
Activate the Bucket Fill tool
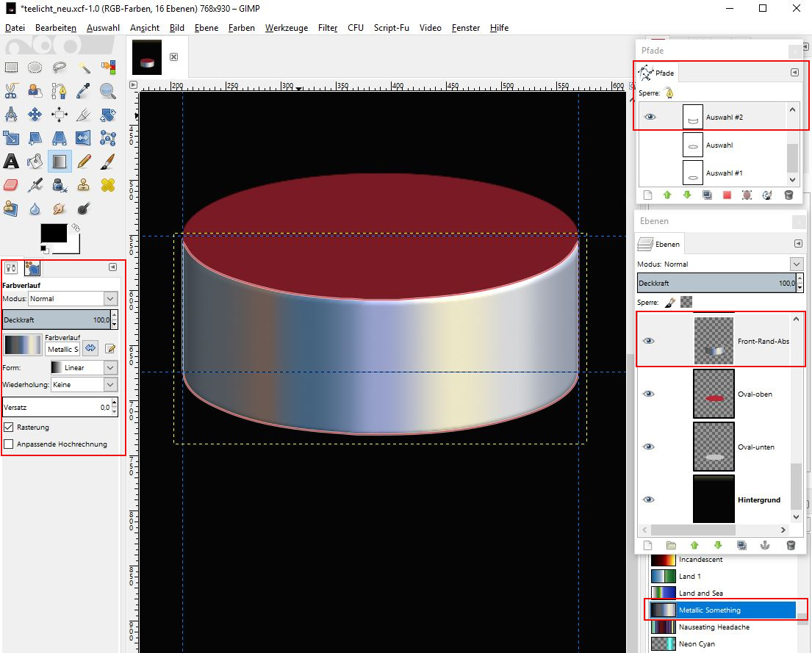pyautogui.click(x=35, y=161)
